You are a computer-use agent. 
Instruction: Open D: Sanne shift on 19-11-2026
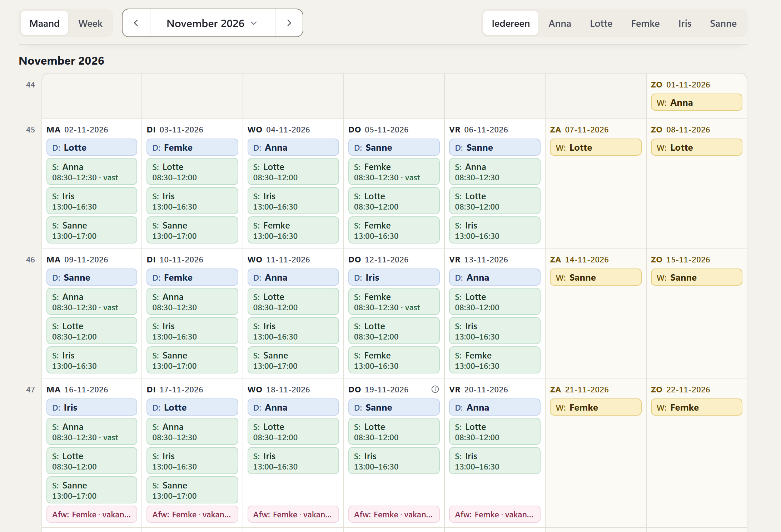[394, 407]
